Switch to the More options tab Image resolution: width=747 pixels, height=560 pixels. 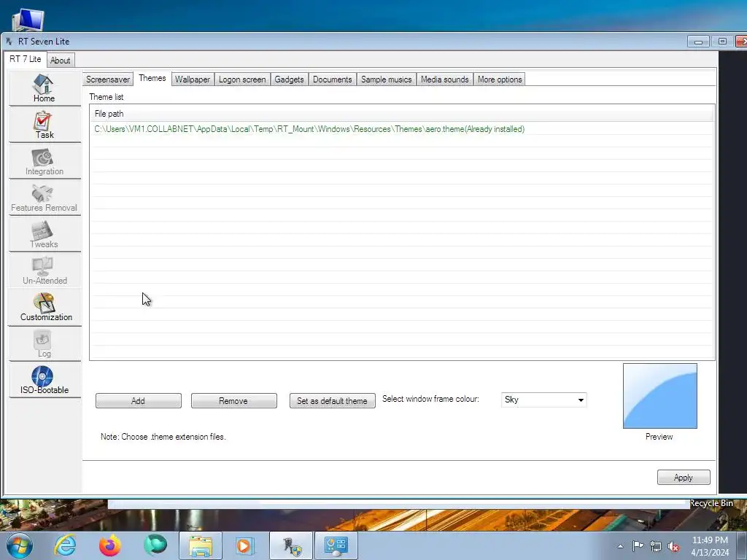pyautogui.click(x=499, y=79)
